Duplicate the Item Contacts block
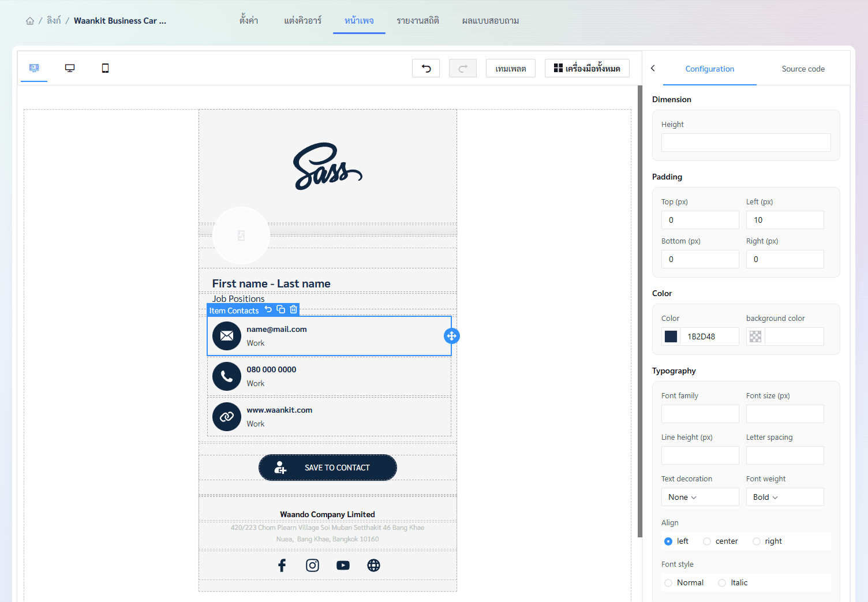868x602 pixels. pos(281,309)
